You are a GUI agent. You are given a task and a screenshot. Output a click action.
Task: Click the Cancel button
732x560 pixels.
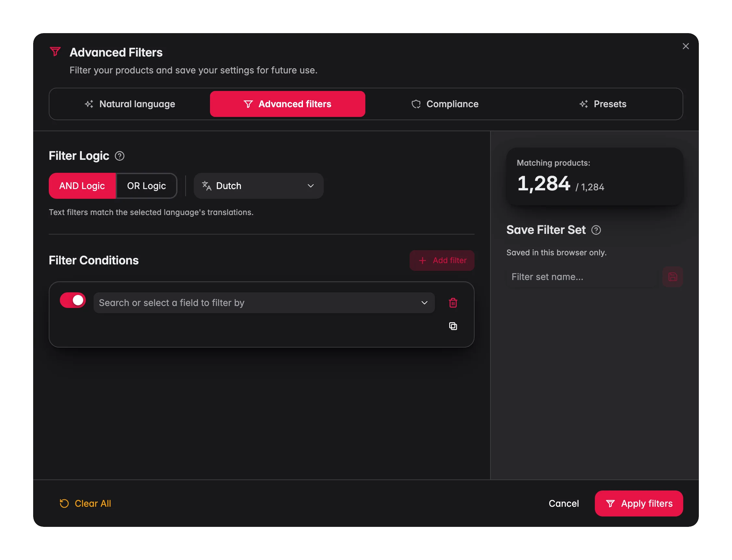point(564,503)
